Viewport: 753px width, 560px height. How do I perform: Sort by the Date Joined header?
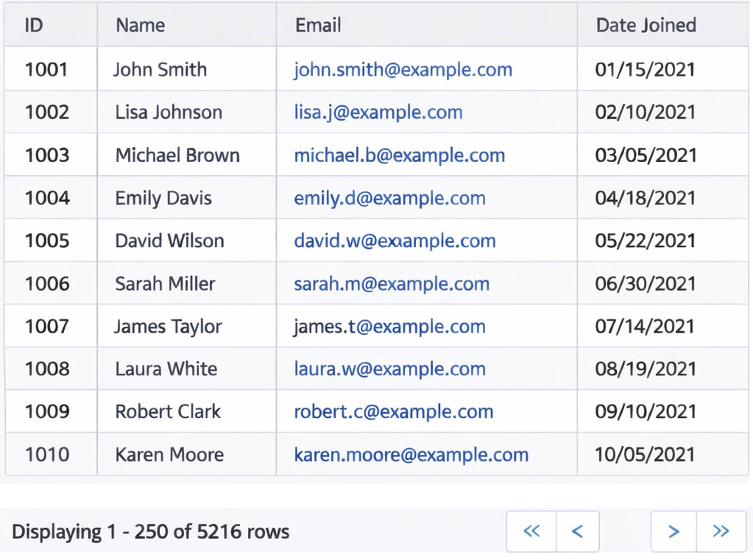tap(646, 25)
